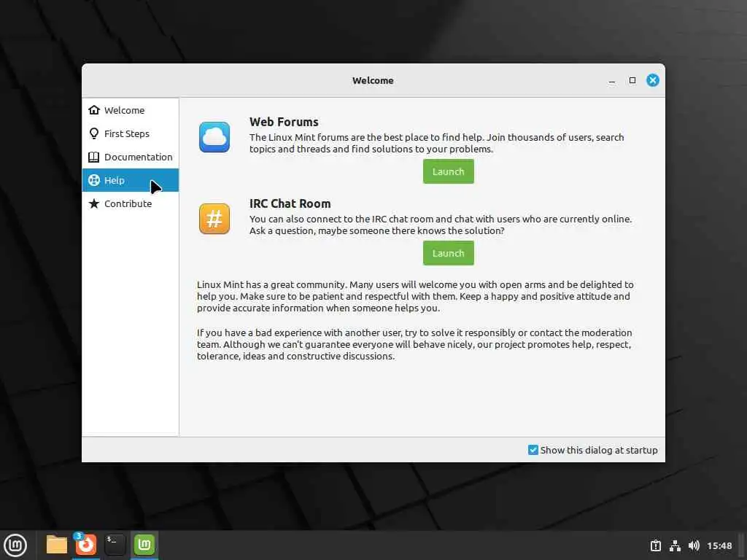Switch to the Contribute section

tap(130, 203)
